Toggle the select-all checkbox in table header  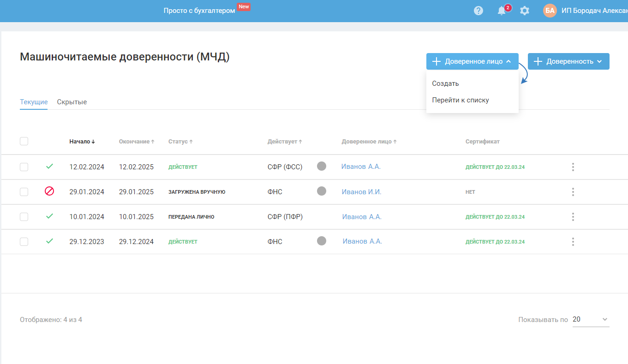[x=24, y=141]
